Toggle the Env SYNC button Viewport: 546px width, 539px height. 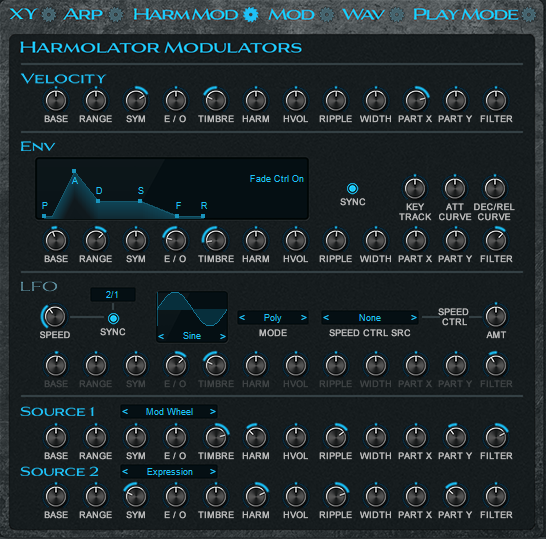pos(352,188)
